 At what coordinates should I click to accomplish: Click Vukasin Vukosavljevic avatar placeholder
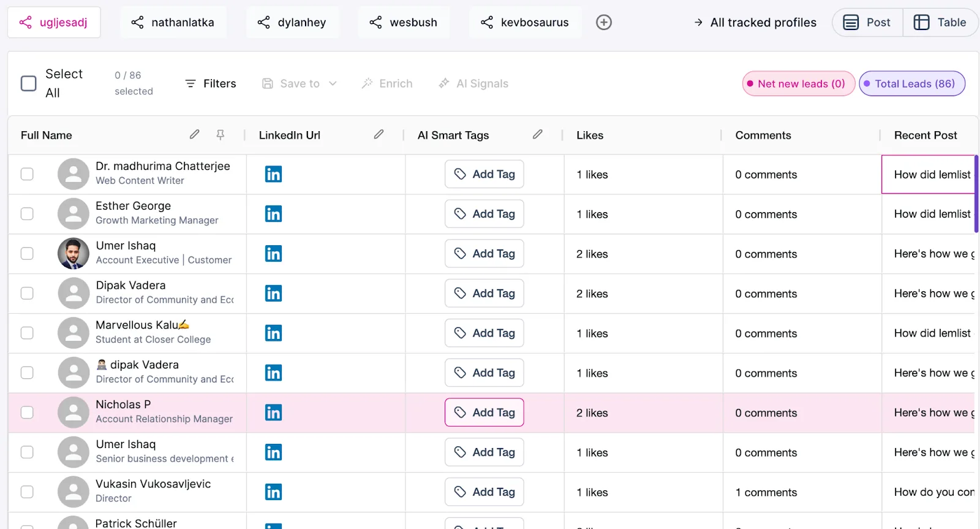tap(73, 492)
